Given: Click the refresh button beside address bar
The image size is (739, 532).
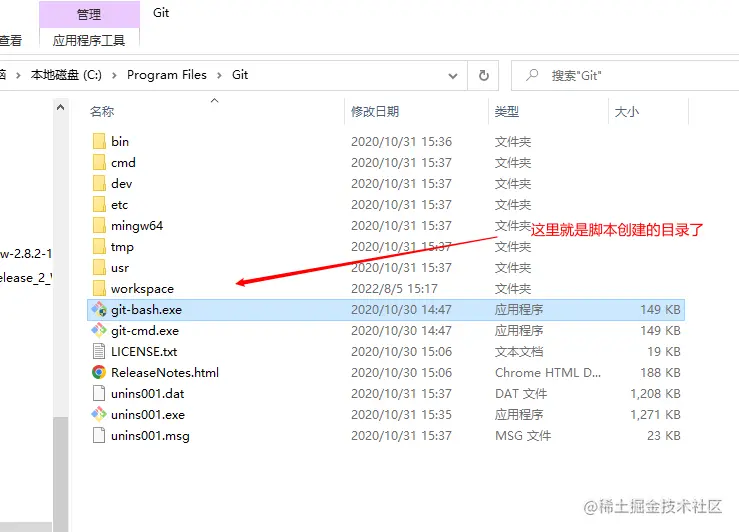Looking at the screenshot, I should [484, 75].
